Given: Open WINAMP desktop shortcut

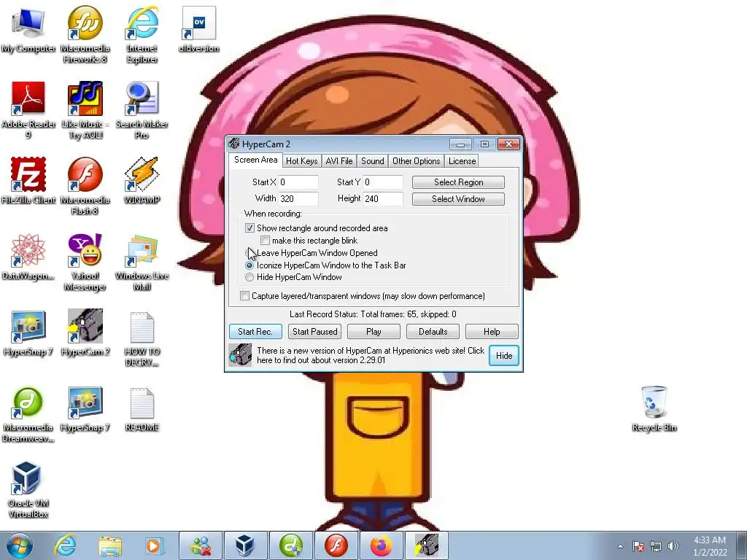Looking at the screenshot, I should 142,181.
